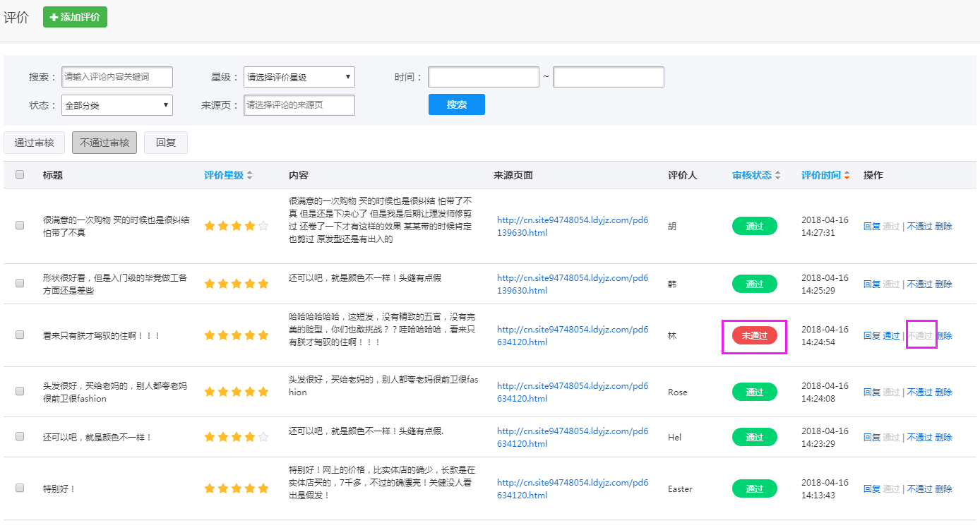This screenshot has height=528, width=980.
Task: Open the pd6634120.html source page link
Action: click(572, 329)
